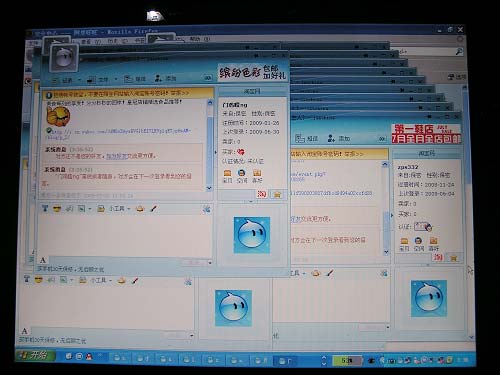Open 喜好 favorites icon for contact zps332

tap(433, 244)
